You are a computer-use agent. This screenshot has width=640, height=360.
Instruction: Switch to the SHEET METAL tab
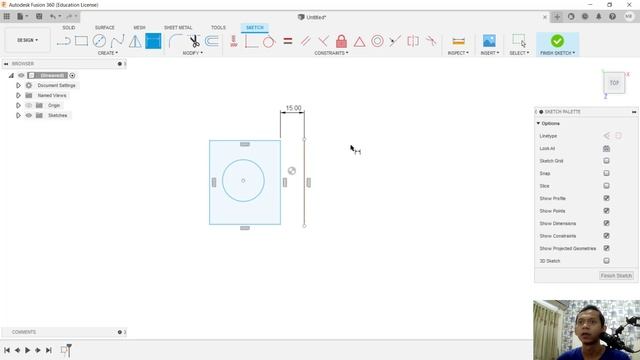click(x=178, y=27)
